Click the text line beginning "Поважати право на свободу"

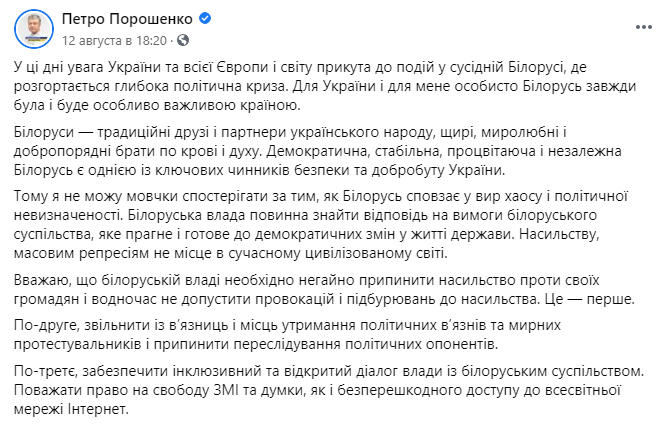click(317, 390)
